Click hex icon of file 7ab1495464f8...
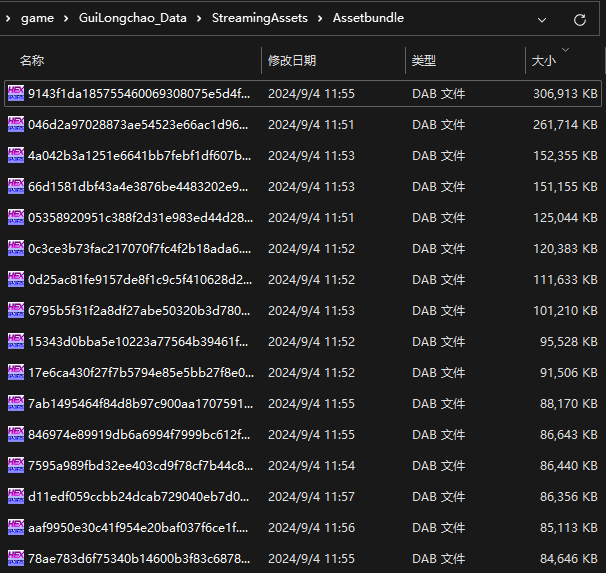Viewport: 606px width, 573px height. pyautogui.click(x=16, y=403)
